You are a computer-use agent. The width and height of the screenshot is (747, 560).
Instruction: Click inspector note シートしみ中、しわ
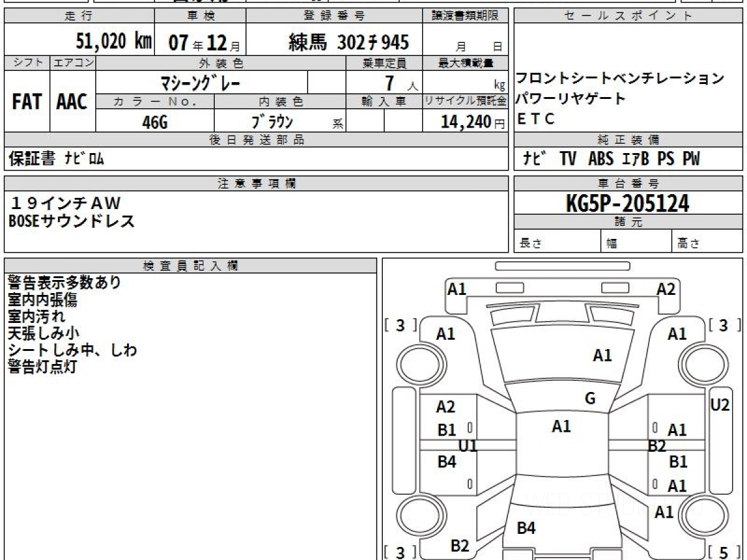72,350
